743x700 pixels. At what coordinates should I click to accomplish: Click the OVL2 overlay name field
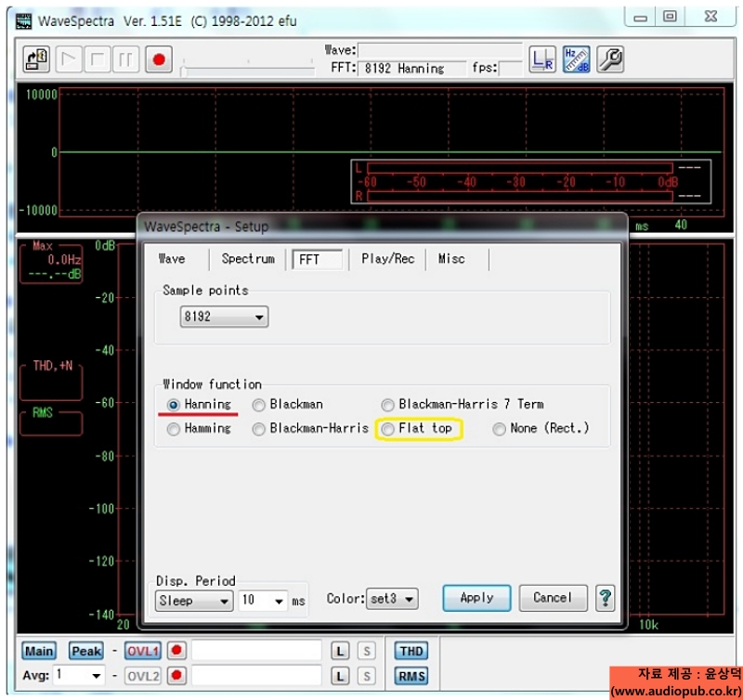point(257,675)
